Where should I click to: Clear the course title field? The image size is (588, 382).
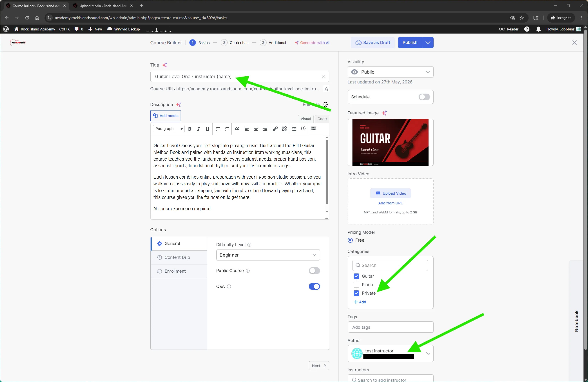[x=324, y=76]
